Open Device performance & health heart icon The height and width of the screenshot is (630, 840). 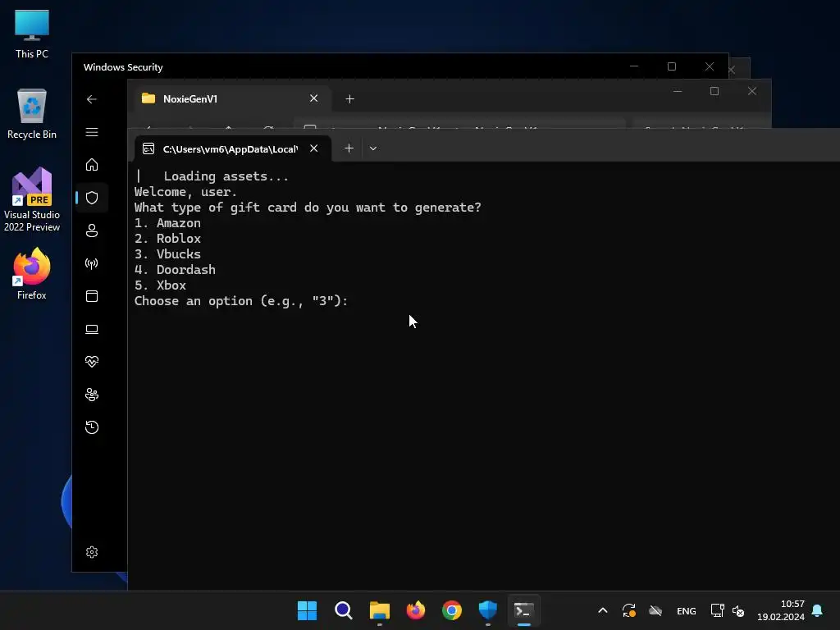pos(92,362)
